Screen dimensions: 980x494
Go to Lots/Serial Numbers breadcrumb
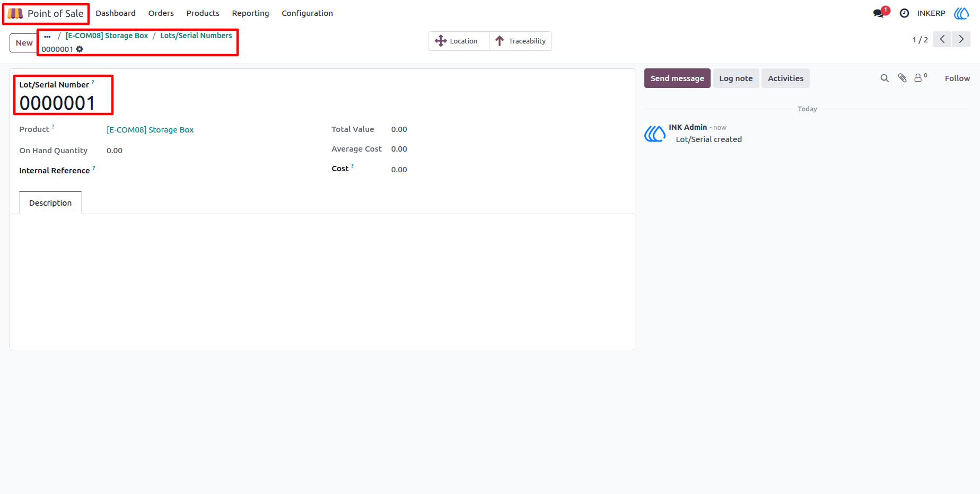point(196,36)
